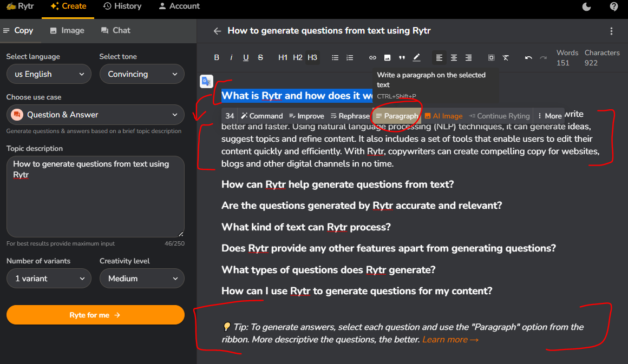The image size is (628, 364).
Task: Toggle italic formatting
Action: [x=231, y=57]
